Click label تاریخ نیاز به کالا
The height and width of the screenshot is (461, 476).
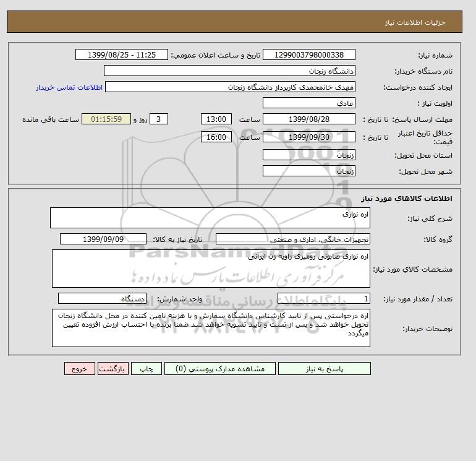[x=177, y=239]
